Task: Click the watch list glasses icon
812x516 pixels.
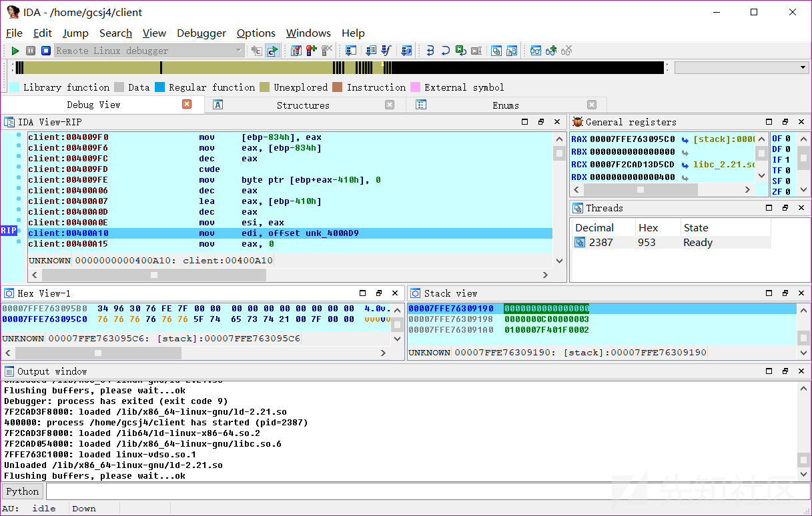Action: (536, 51)
